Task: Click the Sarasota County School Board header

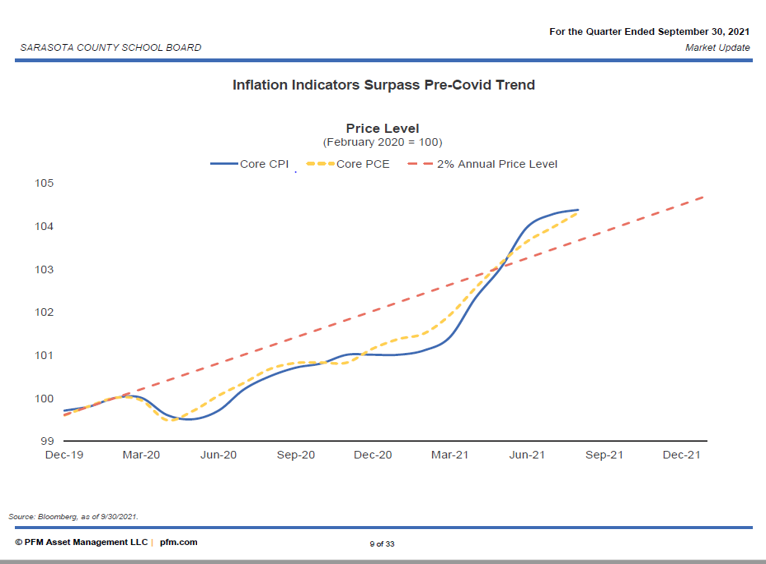Action: (x=110, y=47)
